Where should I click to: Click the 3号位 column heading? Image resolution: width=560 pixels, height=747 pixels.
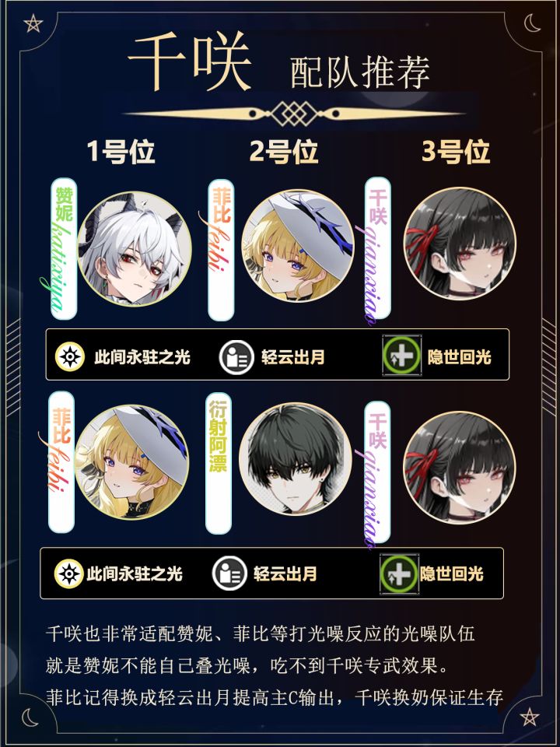pyautogui.click(x=456, y=152)
